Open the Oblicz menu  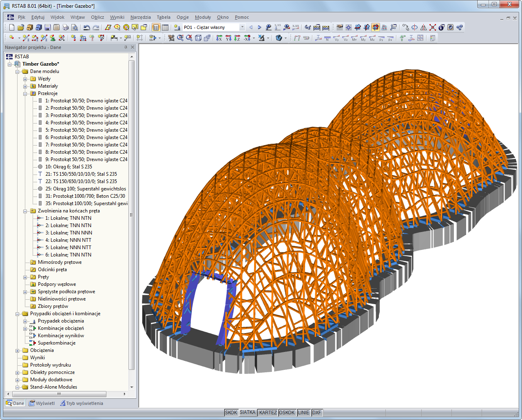pos(97,17)
